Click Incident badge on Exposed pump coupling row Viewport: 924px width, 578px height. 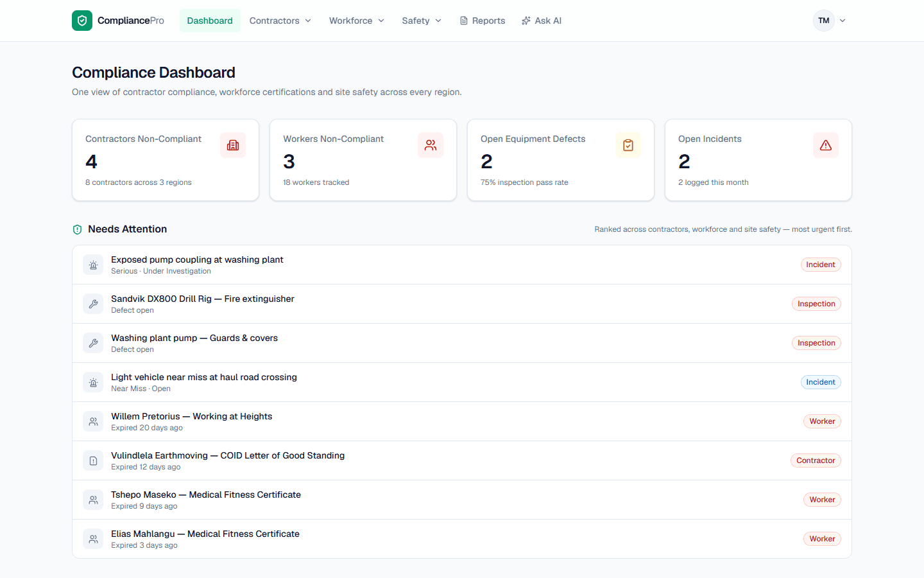821,265
